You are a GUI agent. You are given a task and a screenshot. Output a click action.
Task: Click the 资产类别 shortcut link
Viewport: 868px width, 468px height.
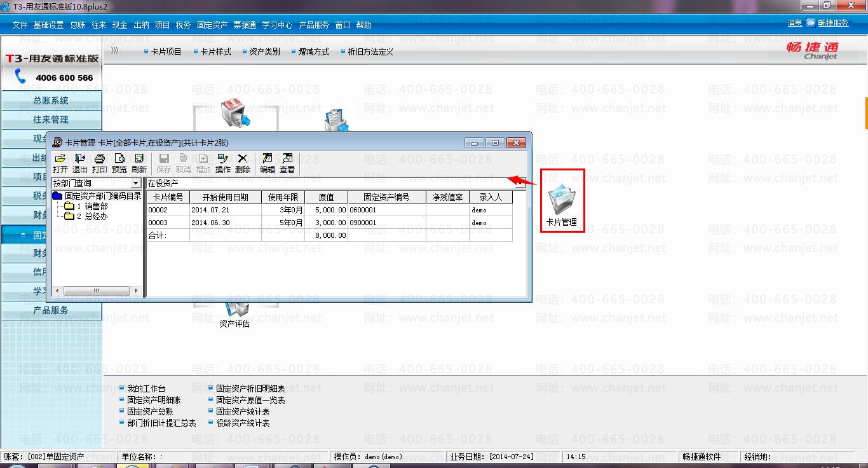pyautogui.click(x=264, y=52)
